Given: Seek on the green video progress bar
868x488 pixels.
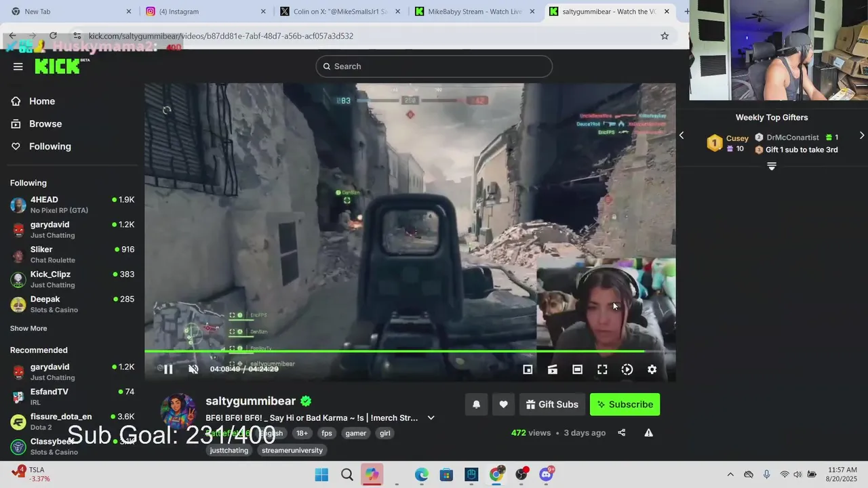Looking at the screenshot, I should click(x=410, y=351).
